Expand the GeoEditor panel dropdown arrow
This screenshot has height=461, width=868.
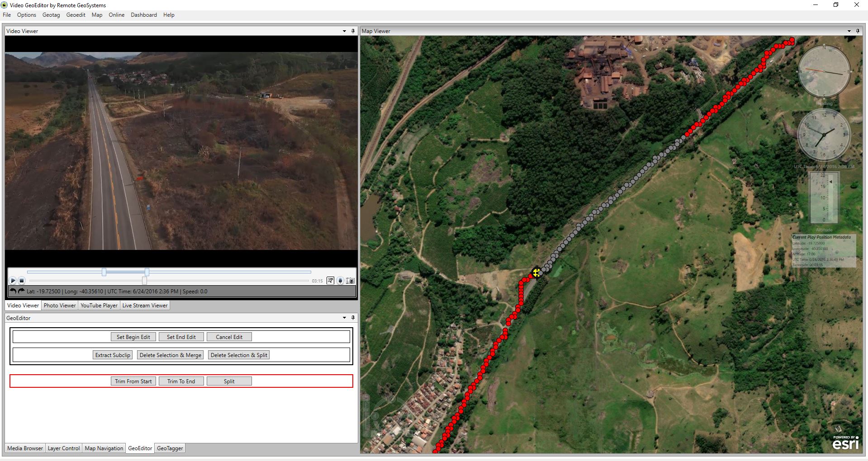pos(344,318)
